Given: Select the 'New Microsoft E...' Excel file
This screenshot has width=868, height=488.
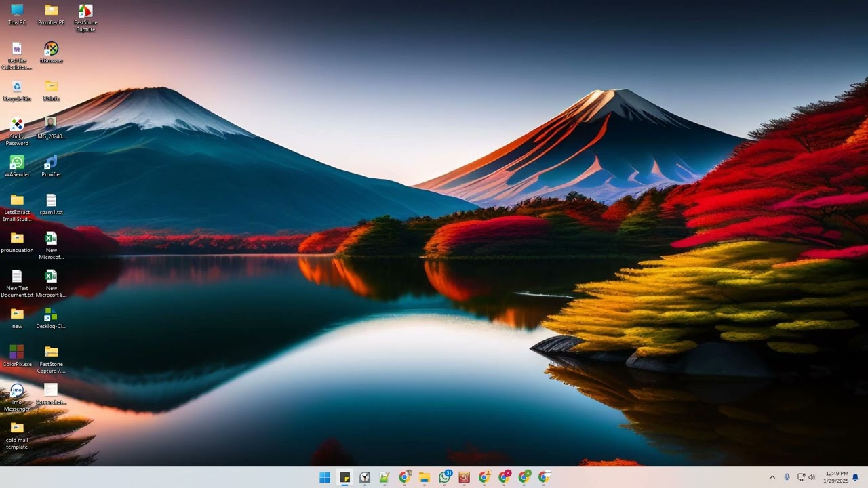Looking at the screenshot, I should point(52,283).
